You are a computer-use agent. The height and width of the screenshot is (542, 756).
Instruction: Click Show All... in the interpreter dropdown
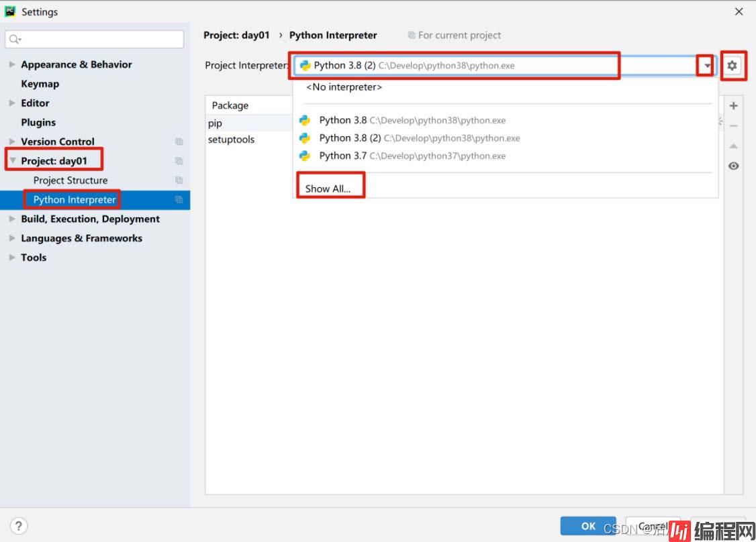[328, 188]
